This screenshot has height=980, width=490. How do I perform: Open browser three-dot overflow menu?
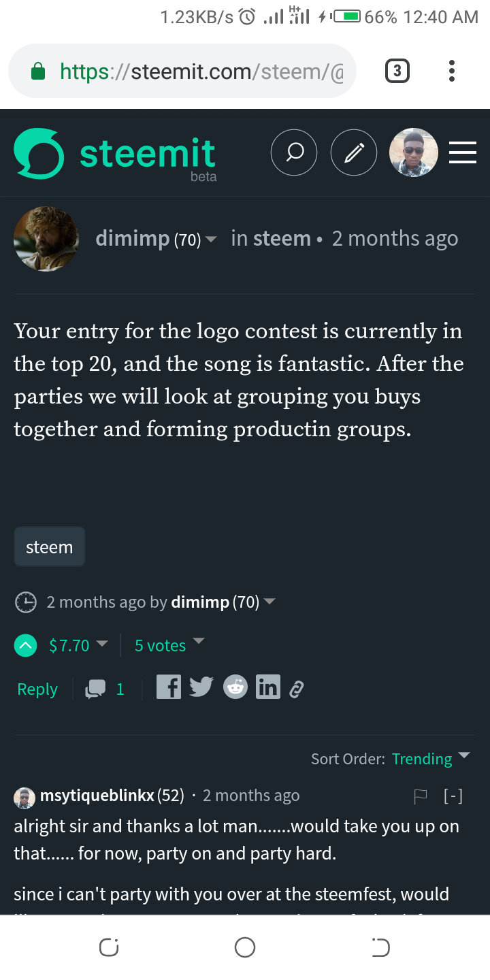coord(451,71)
